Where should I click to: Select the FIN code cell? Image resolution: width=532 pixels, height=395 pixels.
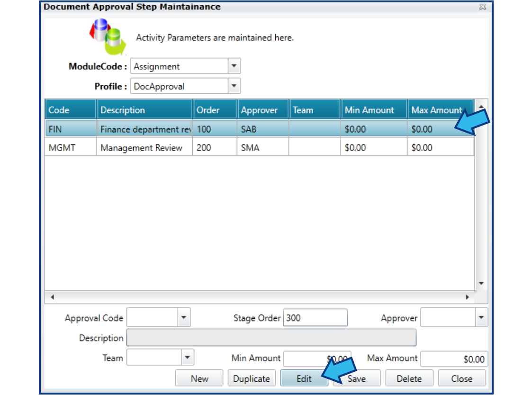point(71,129)
